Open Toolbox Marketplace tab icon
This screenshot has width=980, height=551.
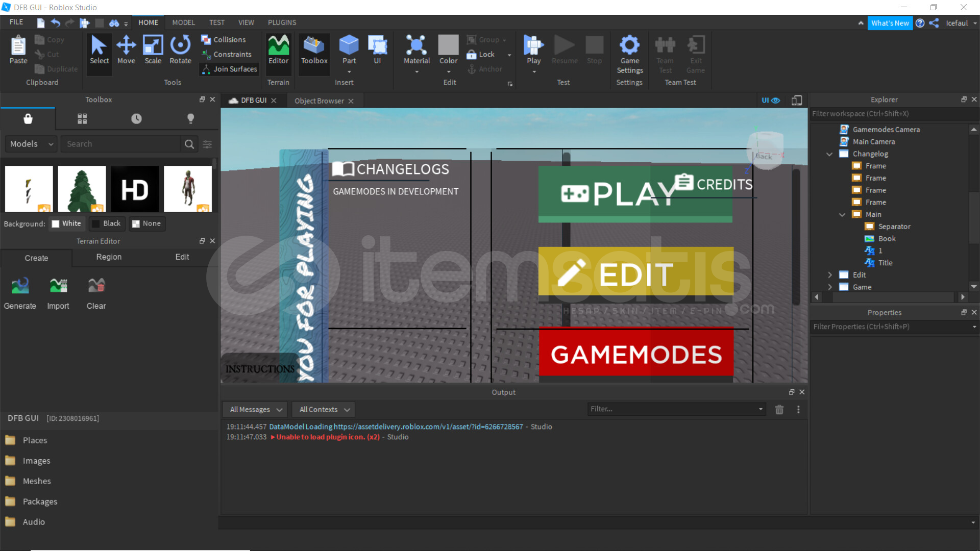(x=28, y=119)
